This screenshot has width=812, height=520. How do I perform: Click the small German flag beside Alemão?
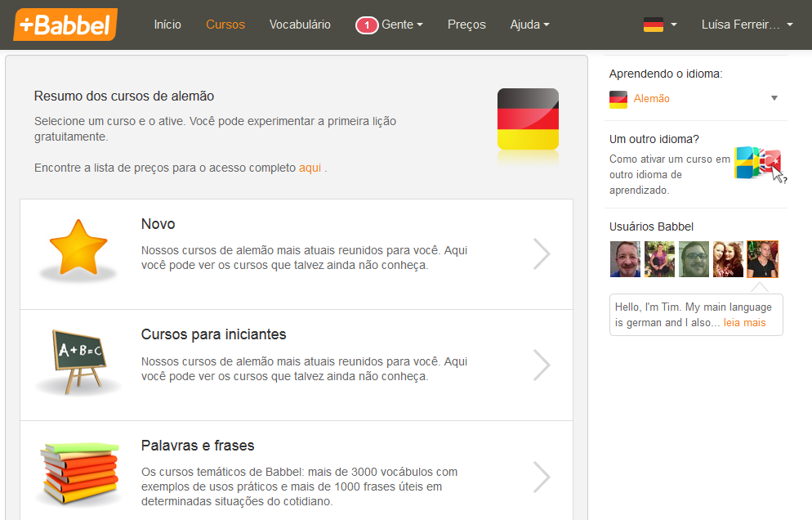pyautogui.click(x=618, y=99)
